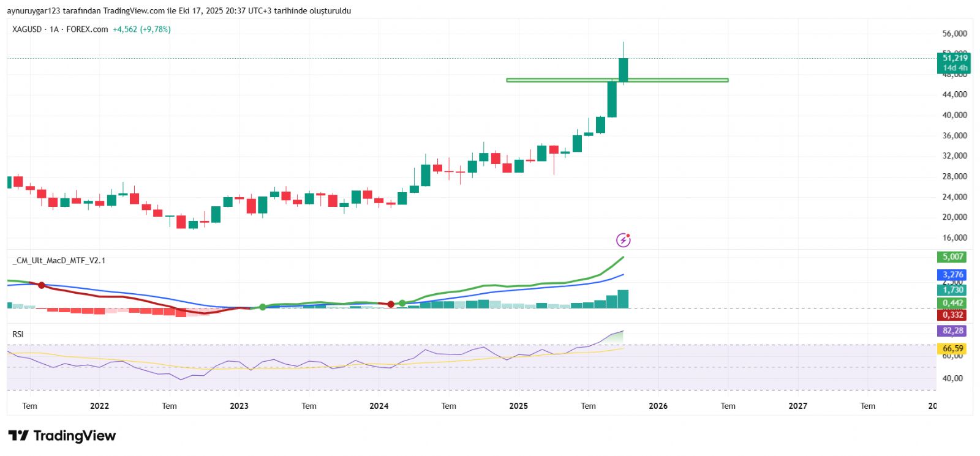Click 2025 on the time axis
The height and width of the screenshot is (456, 980).
[518, 406]
